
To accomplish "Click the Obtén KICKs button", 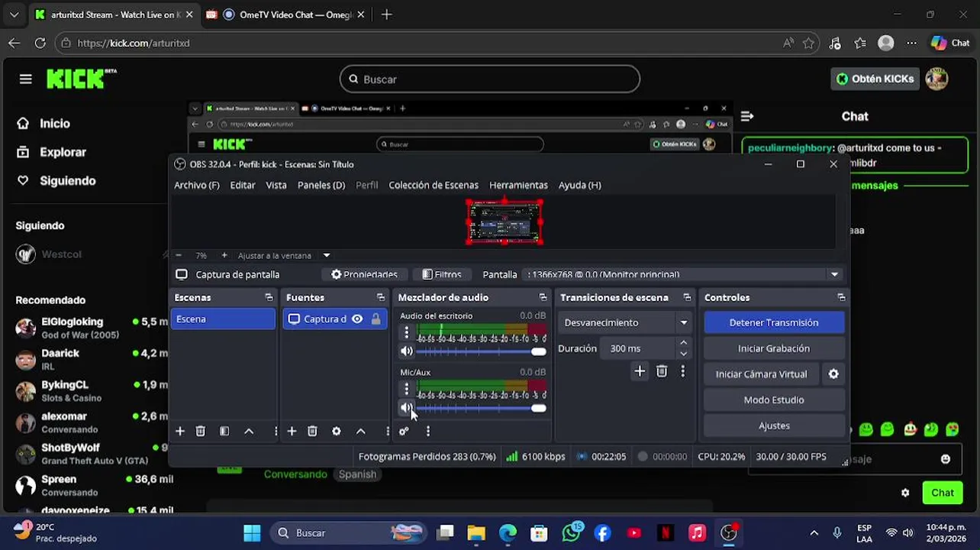I will tap(875, 79).
